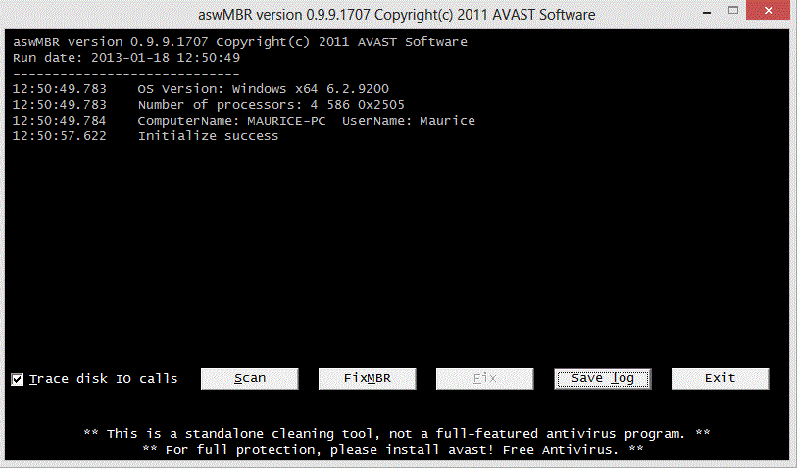Exit the aswMBR tool
799x470 pixels.
tap(720, 379)
